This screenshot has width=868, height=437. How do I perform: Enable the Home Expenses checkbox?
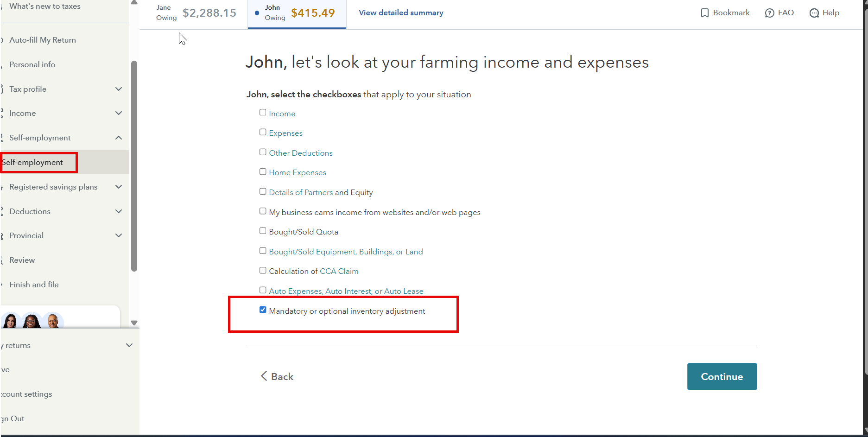click(x=263, y=172)
